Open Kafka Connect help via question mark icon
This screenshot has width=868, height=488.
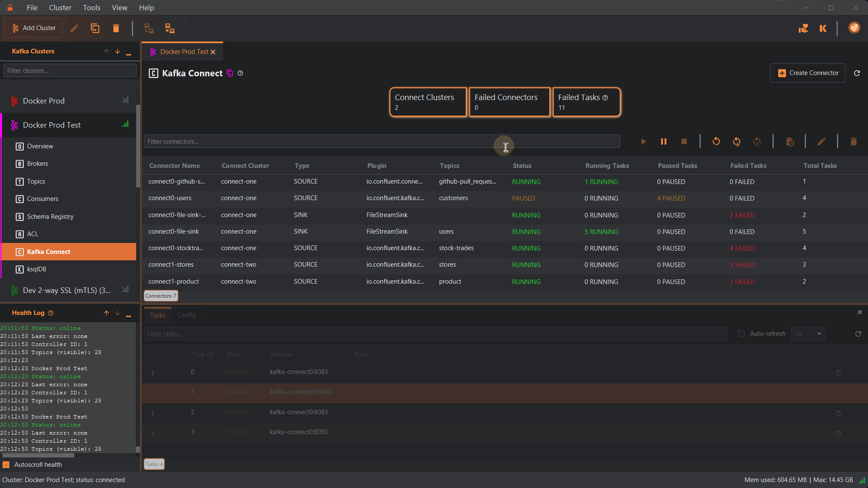240,73
